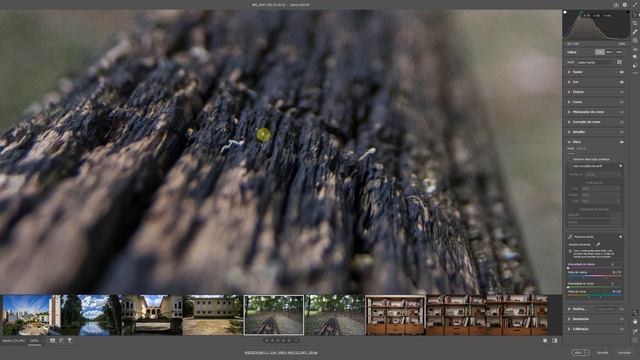Collapse the Remover franja section triangle
This screenshot has width=640, height=360.
tap(620, 237)
